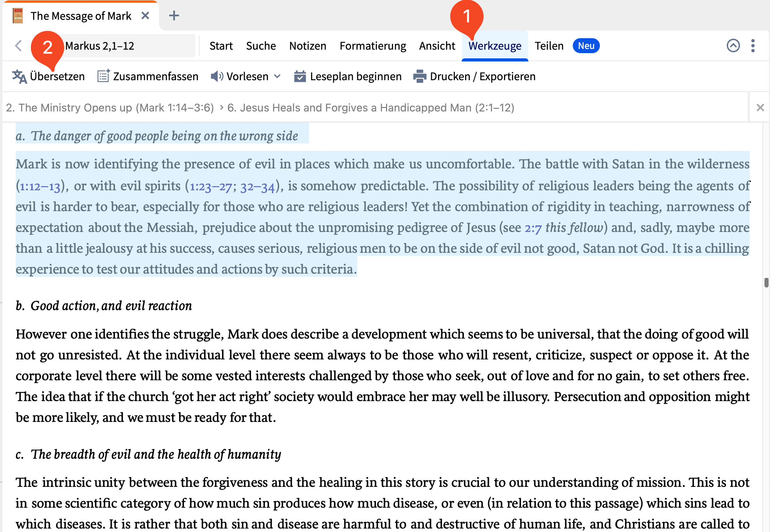Open breadcrumb '6. Jesus Heals and Forgives'
This screenshot has width=770, height=532.
tap(370, 108)
